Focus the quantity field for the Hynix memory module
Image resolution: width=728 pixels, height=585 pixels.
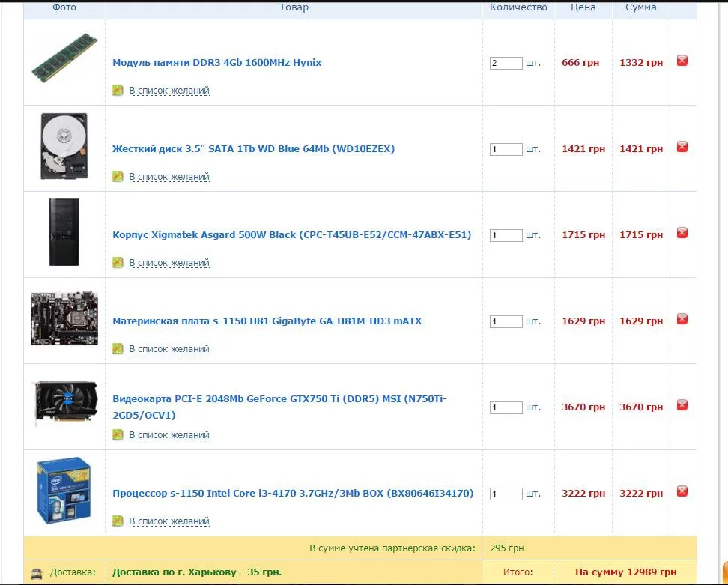coord(506,63)
